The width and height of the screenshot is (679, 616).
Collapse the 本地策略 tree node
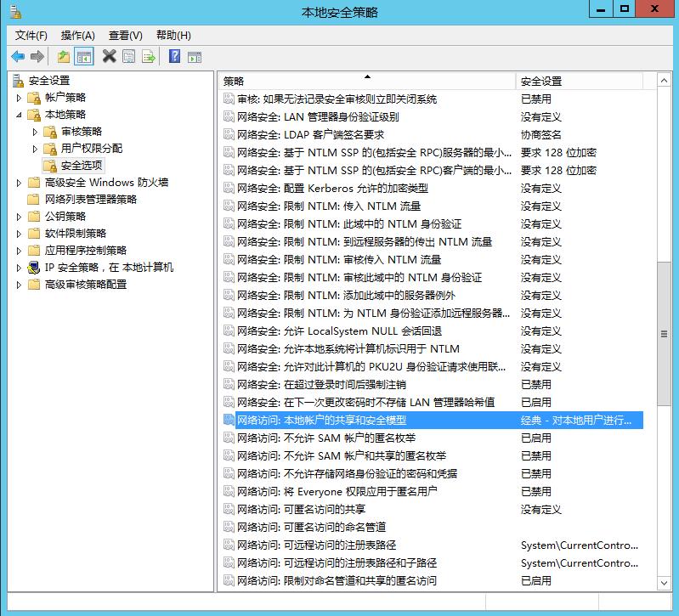tap(19, 115)
